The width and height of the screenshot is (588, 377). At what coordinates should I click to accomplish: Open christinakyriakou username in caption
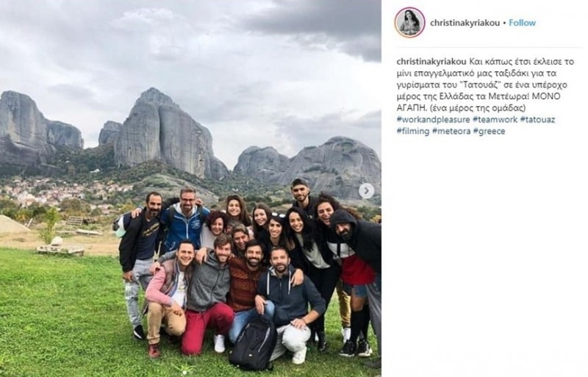431,62
